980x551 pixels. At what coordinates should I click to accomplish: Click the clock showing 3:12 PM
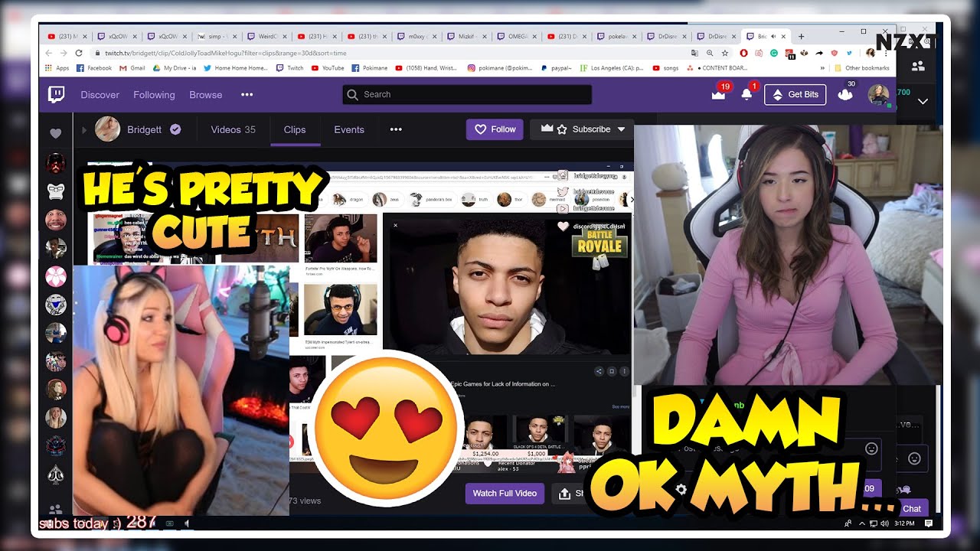[x=905, y=523]
